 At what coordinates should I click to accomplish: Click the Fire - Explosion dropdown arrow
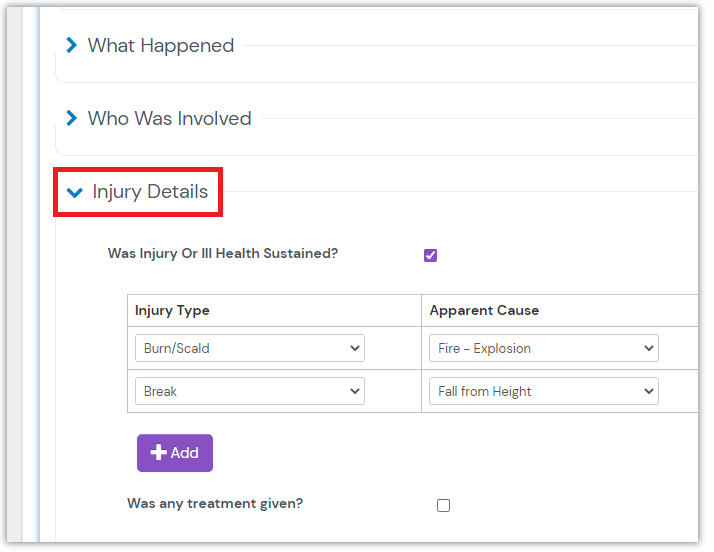pyautogui.click(x=648, y=348)
